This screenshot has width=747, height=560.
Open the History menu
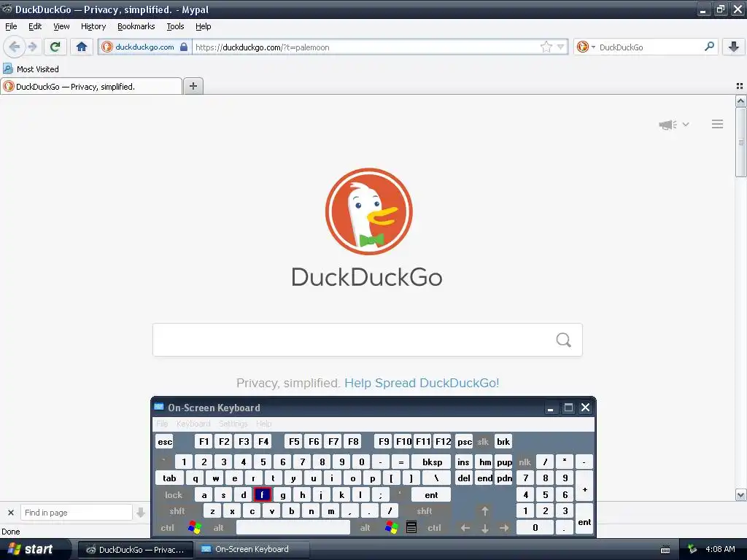(x=93, y=26)
